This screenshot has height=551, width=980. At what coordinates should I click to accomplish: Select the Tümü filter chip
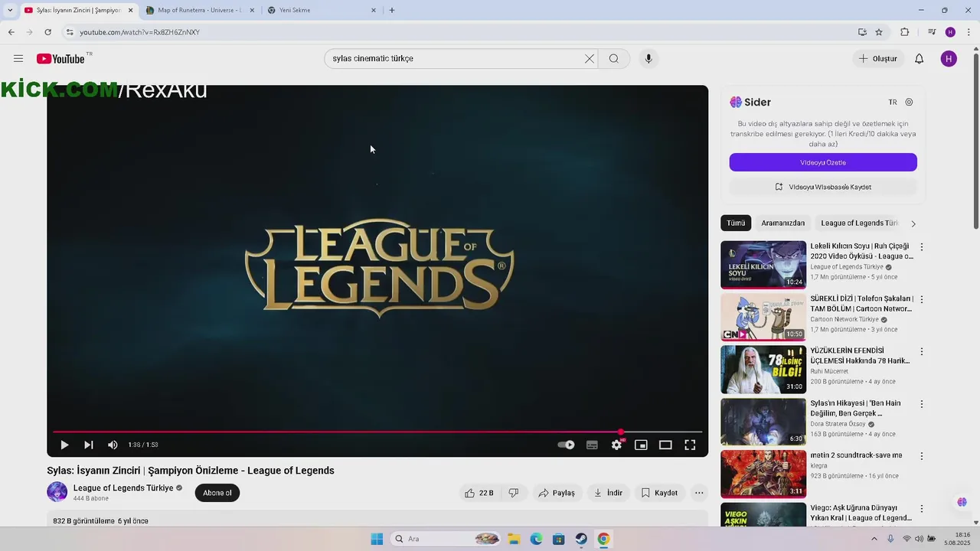(x=736, y=223)
